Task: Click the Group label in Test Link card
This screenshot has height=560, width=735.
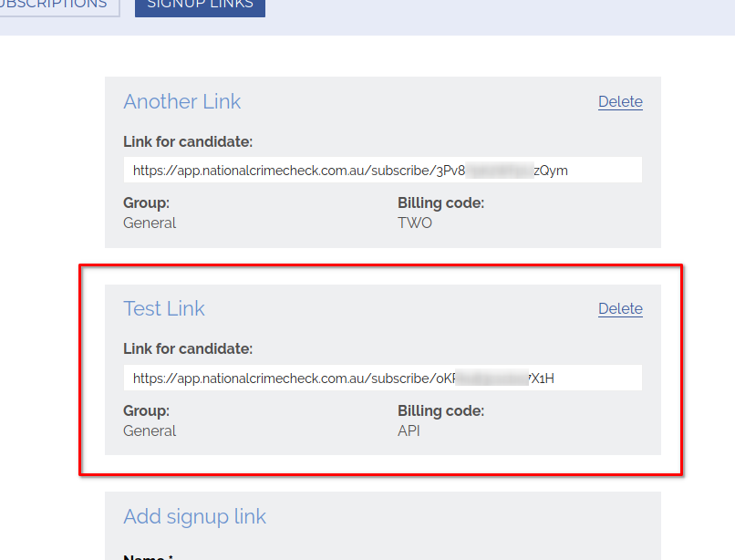Action: tap(146, 410)
